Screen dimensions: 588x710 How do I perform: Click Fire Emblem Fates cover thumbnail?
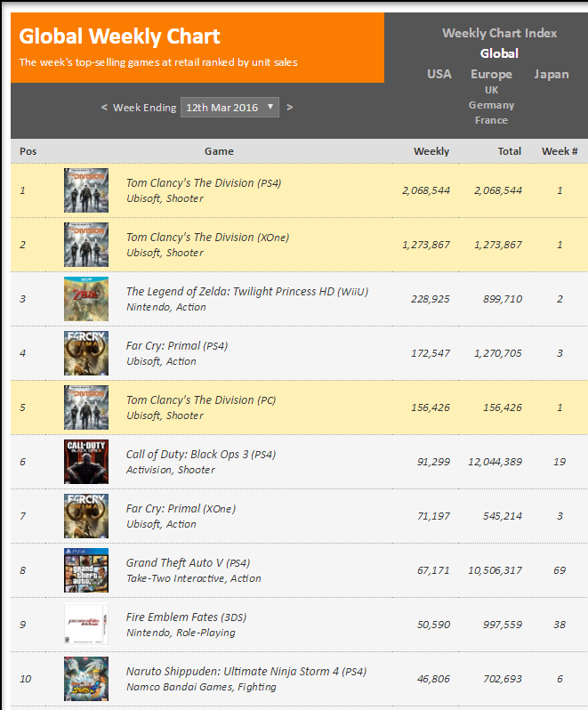[x=86, y=625]
